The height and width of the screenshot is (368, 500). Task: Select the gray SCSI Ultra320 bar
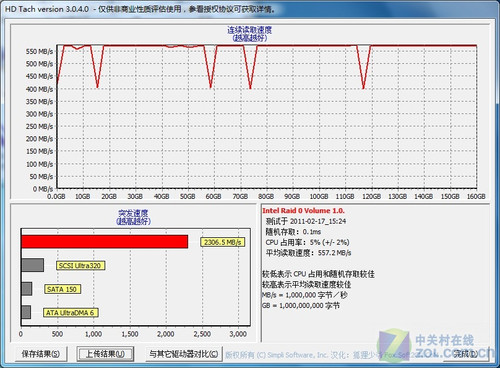point(32,265)
